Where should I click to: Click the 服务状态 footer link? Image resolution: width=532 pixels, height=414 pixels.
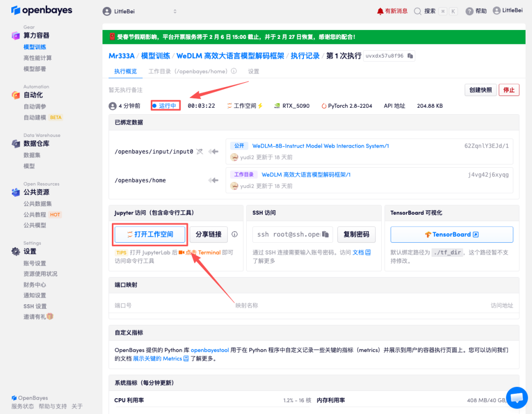pos(23,406)
